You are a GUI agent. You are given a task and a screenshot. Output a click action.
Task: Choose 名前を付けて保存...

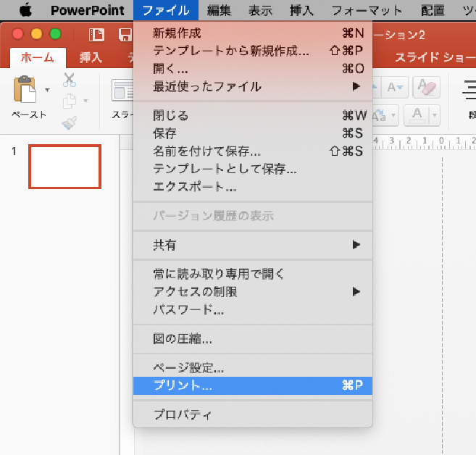253,151
